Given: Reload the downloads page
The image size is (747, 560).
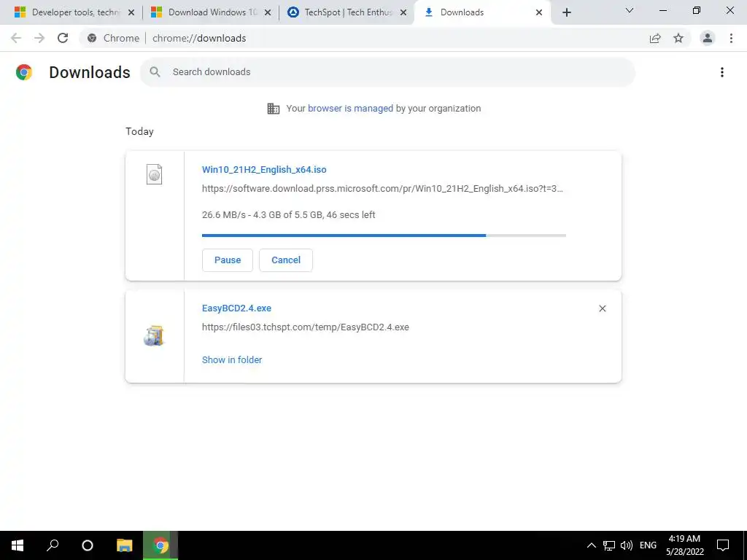Looking at the screenshot, I should [x=63, y=38].
